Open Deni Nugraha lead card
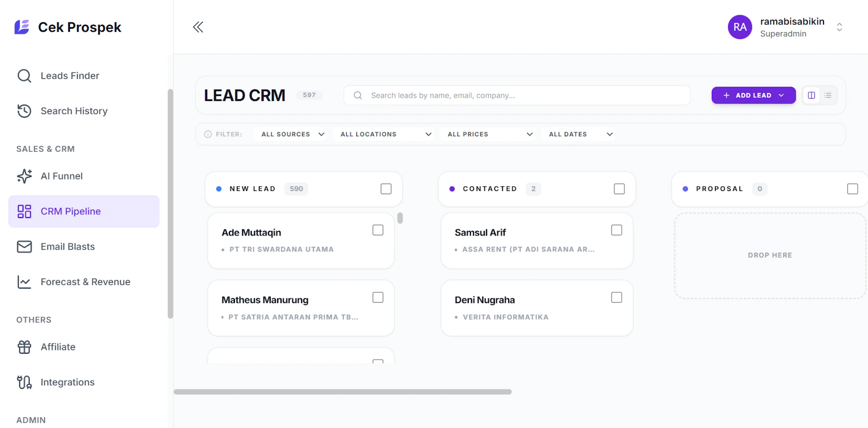The image size is (868, 428). [x=537, y=308]
